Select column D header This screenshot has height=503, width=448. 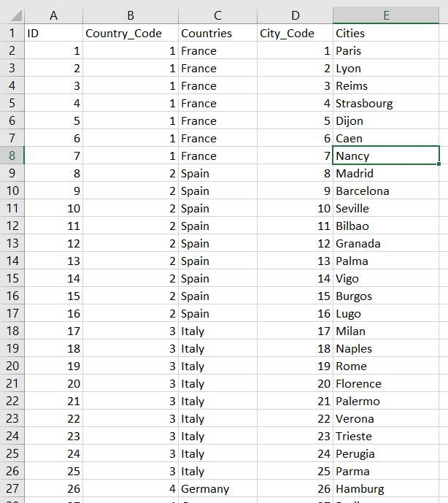point(295,15)
